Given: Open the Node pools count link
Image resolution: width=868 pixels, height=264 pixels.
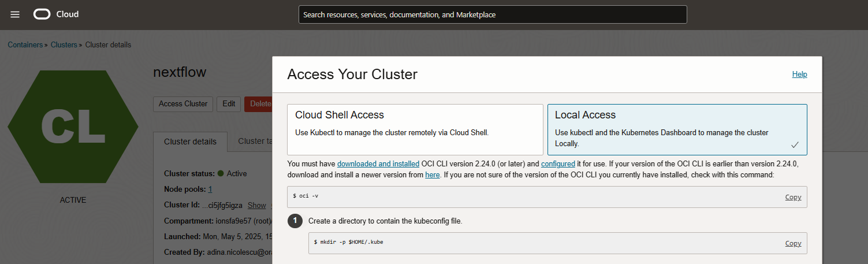Looking at the screenshot, I should [x=210, y=189].
